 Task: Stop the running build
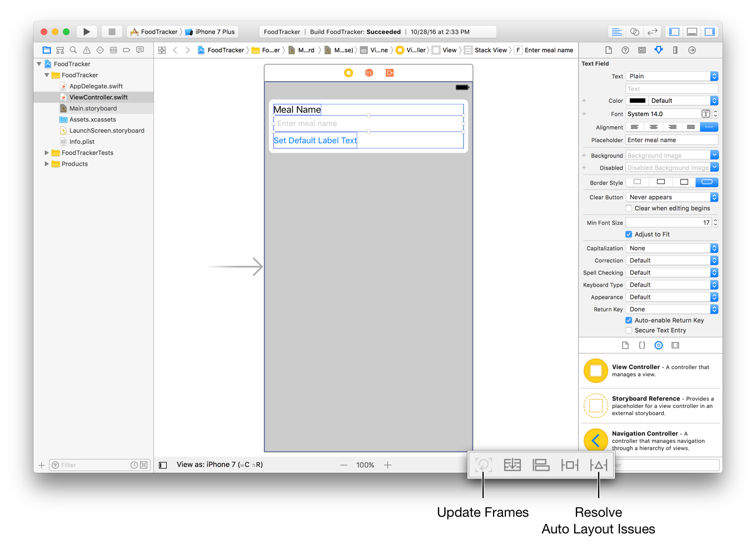point(112,32)
